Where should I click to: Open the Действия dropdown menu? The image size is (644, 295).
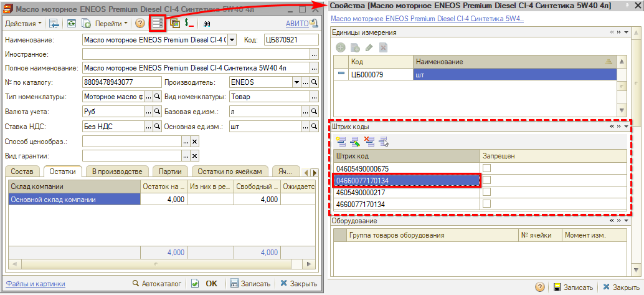pyautogui.click(x=24, y=23)
